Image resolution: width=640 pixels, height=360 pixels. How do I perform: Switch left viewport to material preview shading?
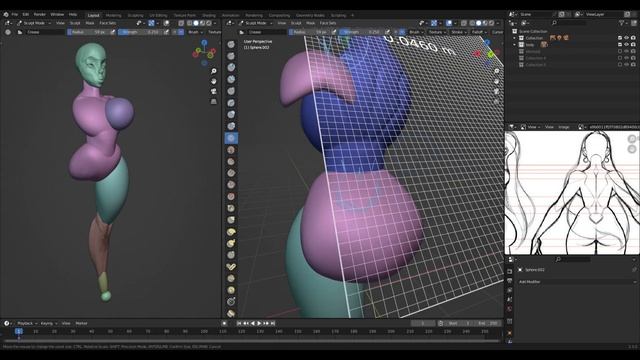[202, 23]
